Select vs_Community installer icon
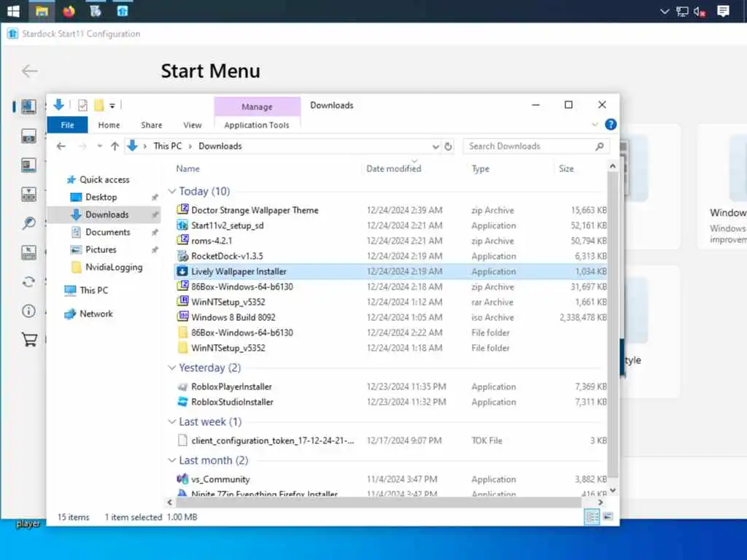The width and height of the screenshot is (747, 560). pyautogui.click(x=182, y=479)
